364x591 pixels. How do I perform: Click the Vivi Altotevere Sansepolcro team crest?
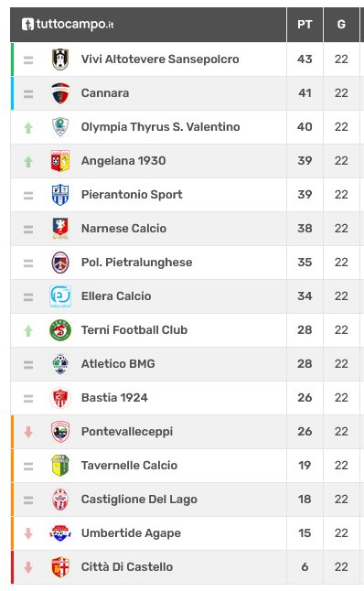click(x=60, y=59)
